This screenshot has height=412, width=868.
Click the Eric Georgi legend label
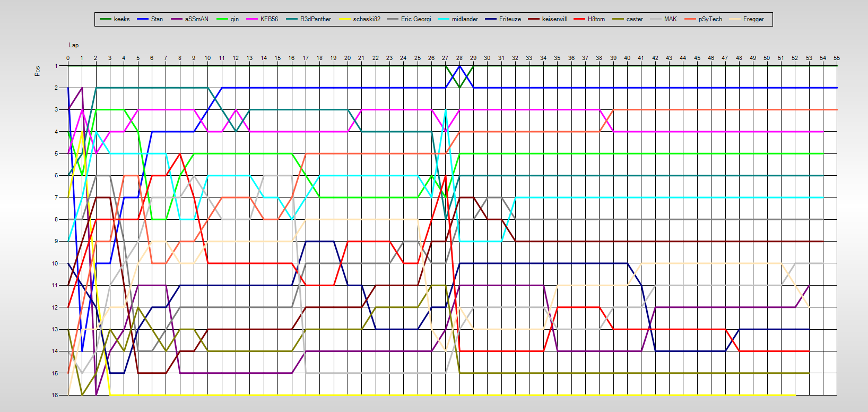click(x=416, y=19)
